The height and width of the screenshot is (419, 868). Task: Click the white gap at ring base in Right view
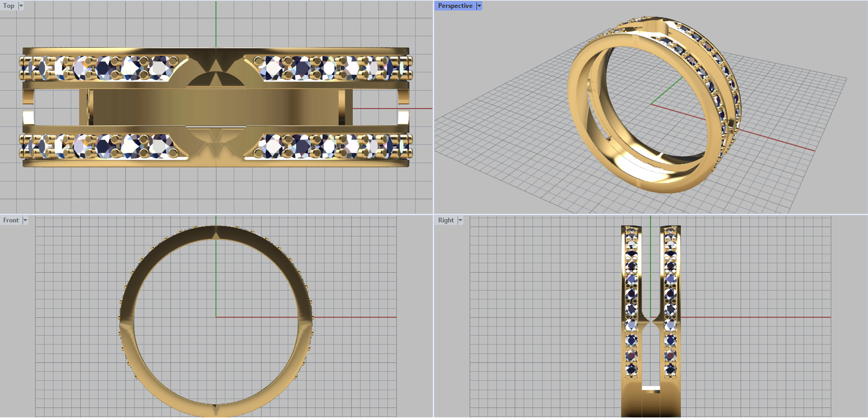[x=651, y=388]
